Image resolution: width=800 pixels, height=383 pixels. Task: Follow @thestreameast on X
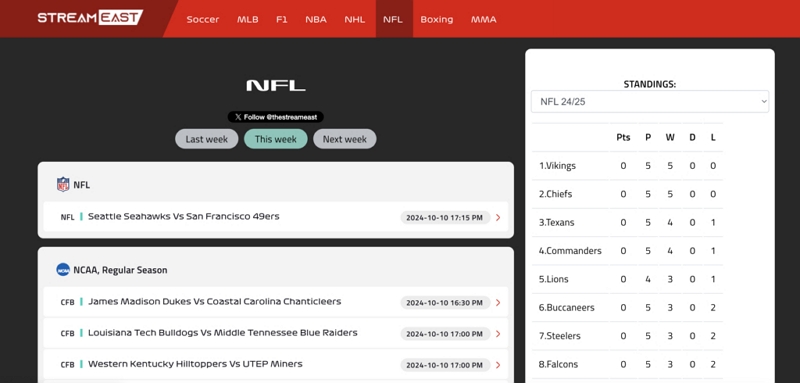(x=276, y=117)
